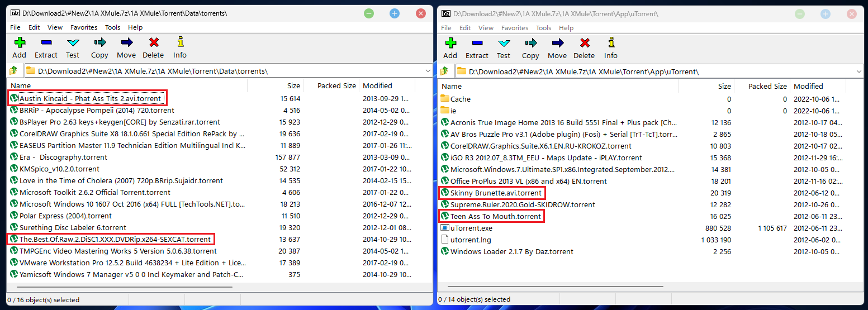Click the Add icon in the torrents window
The height and width of the screenshot is (310, 868).
point(20,42)
